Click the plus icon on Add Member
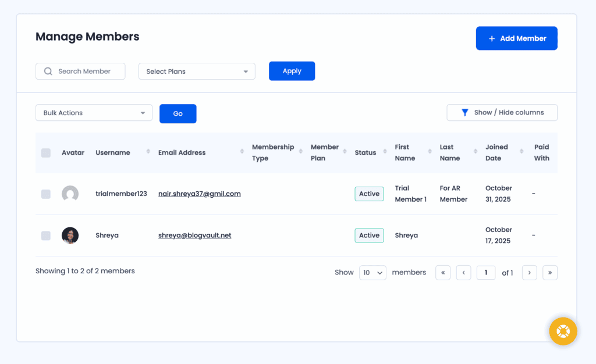 pos(492,38)
